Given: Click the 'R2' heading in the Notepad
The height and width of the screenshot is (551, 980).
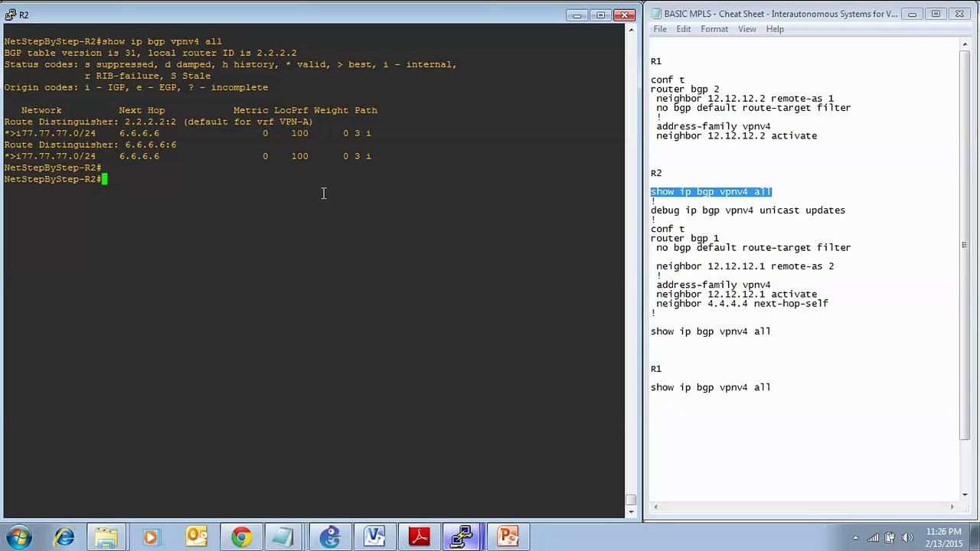Looking at the screenshot, I should coord(656,173).
